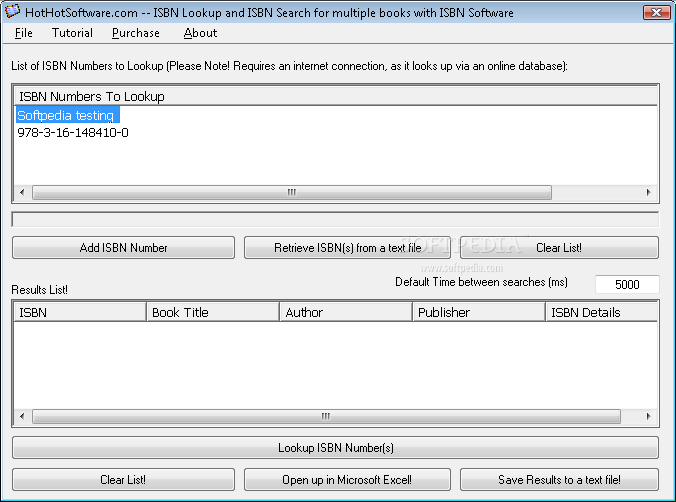
Task: Click left arrow of results list scrollbar
Action: (22, 416)
